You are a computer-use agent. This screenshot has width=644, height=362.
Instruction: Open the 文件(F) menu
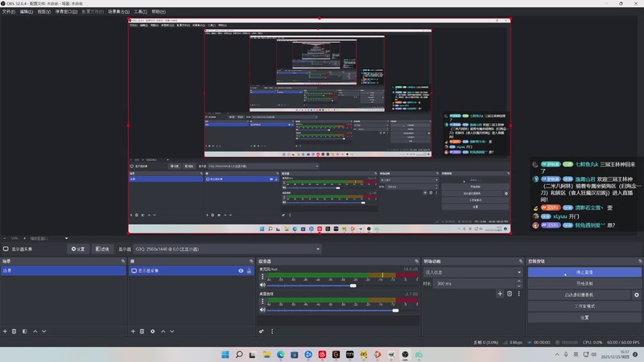(9, 11)
